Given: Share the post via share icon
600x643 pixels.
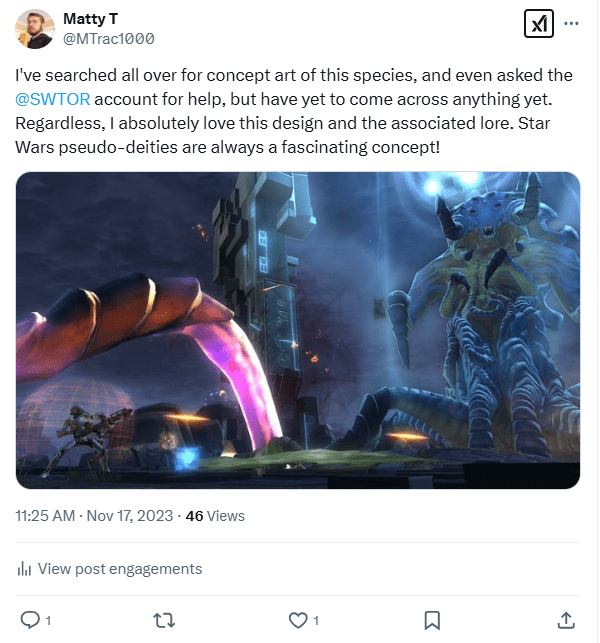Looking at the screenshot, I should tap(566, 620).
